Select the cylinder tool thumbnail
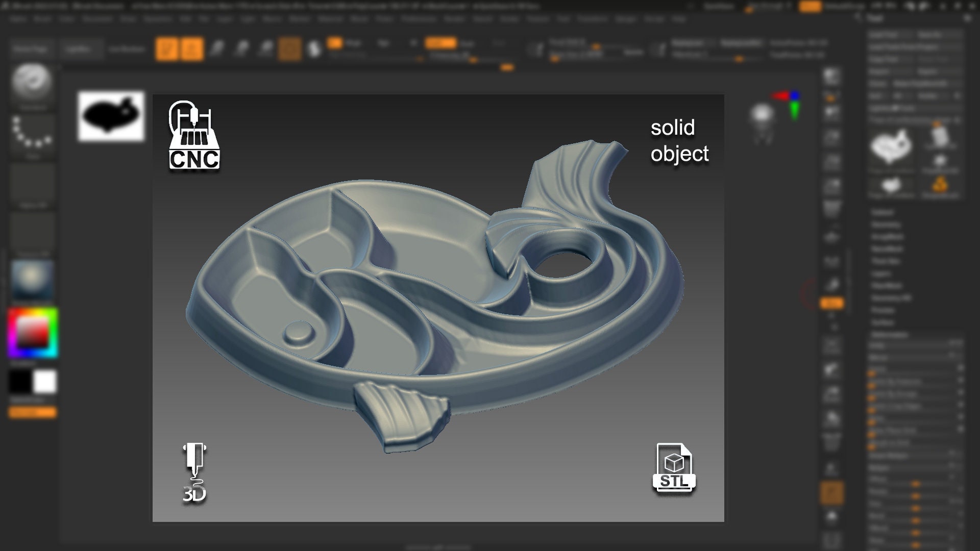 click(x=940, y=136)
